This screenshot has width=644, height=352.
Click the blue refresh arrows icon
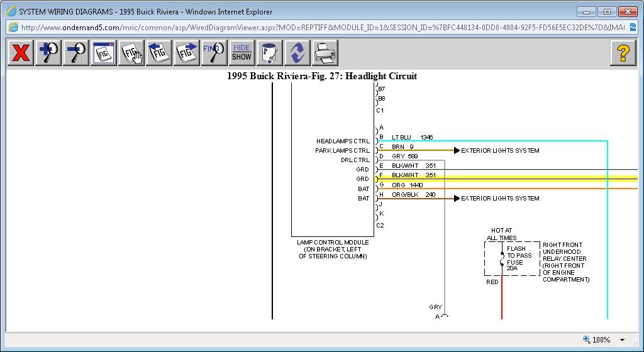tap(297, 53)
